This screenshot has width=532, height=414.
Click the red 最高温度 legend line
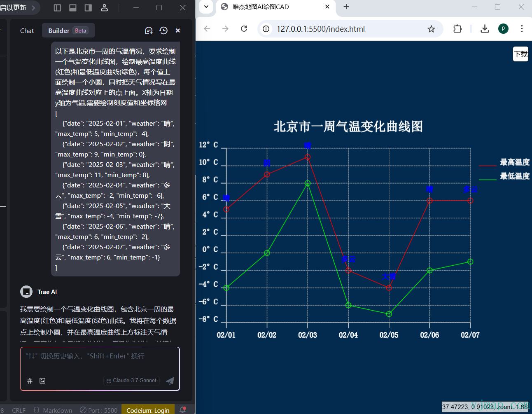pyautogui.click(x=488, y=165)
